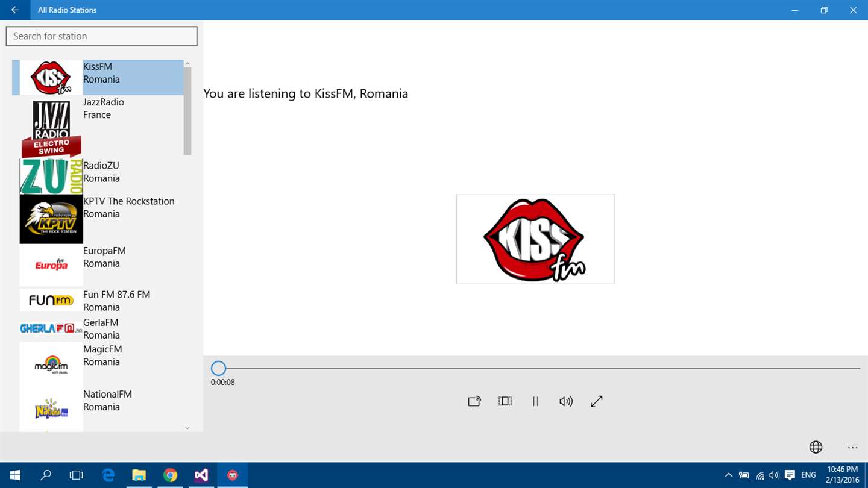Click the ENG language indicator
Image resolution: width=868 pixels, height=488 pixels.
pos(808,475)
